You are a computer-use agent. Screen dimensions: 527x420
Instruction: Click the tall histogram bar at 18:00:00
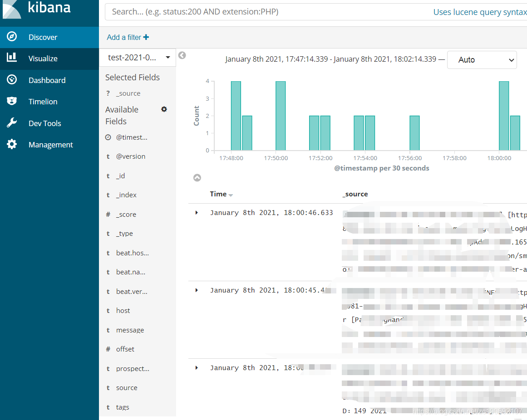click(504, 116)
